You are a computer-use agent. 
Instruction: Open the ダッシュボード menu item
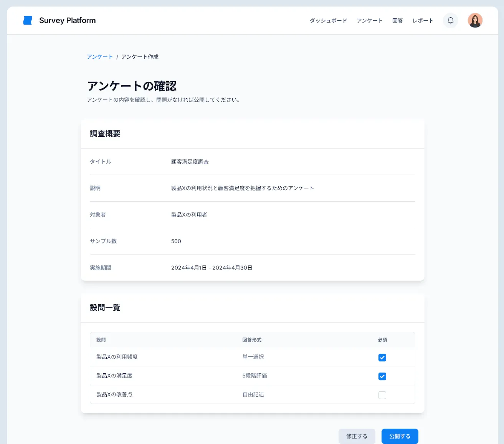(328, 21)
